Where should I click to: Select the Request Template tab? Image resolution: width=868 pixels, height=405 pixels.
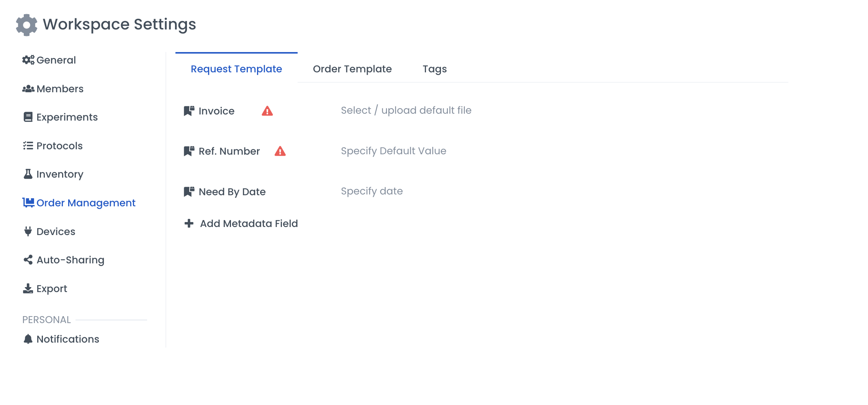pos(236,69)
